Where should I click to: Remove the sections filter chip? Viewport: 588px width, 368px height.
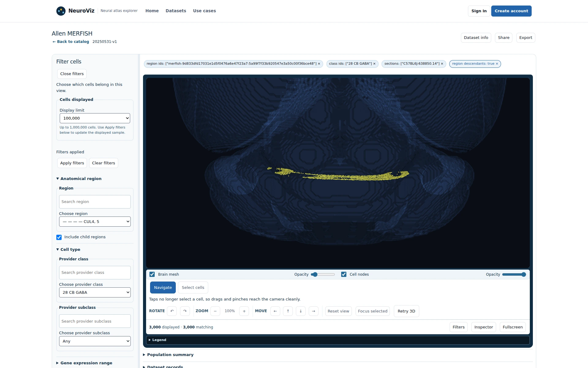pyautogui.click(x=442, y=64)
